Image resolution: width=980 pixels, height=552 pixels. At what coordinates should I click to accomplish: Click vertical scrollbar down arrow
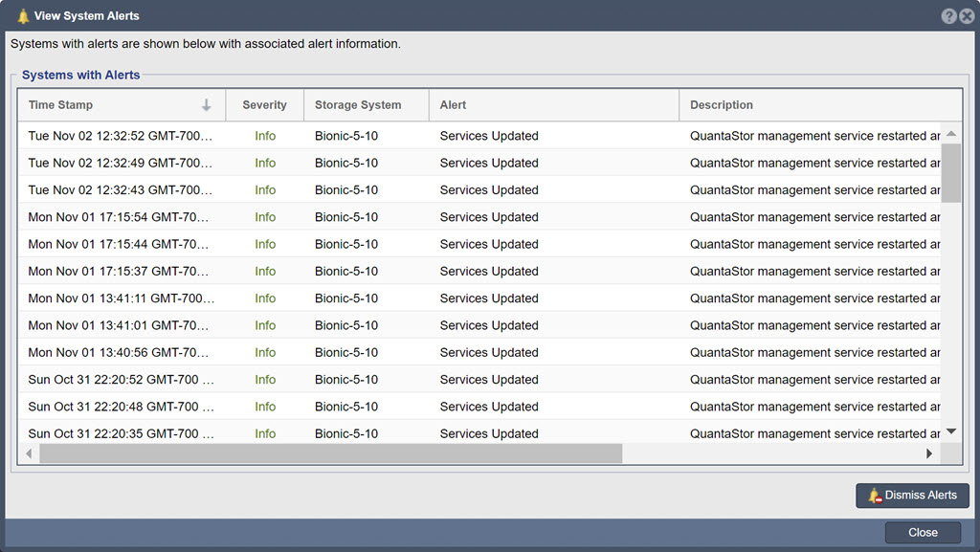click(951, 431)
